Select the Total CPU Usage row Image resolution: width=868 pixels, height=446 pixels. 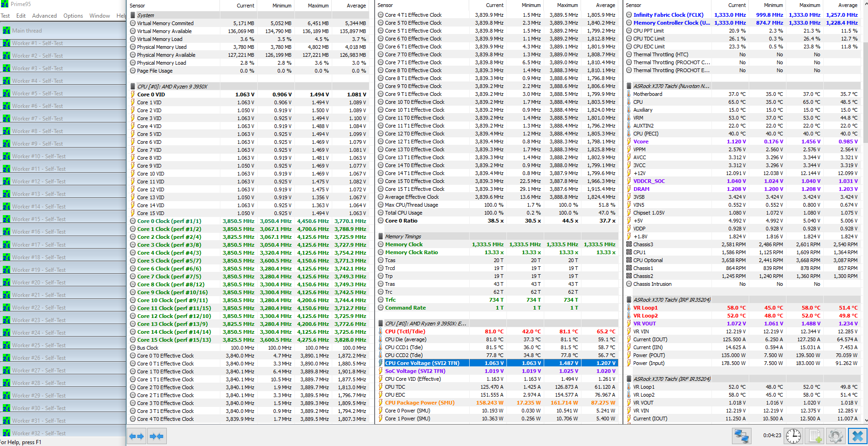(x=497, y=213)
